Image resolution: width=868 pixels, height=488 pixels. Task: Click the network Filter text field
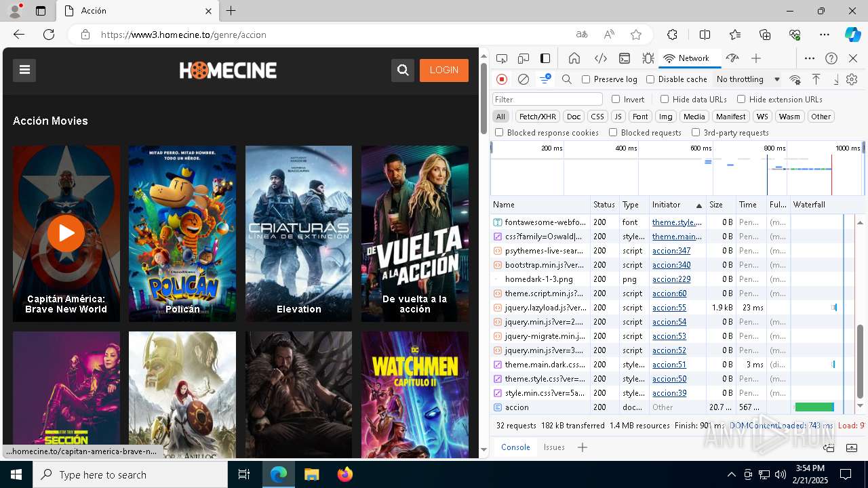coord(547,99)
